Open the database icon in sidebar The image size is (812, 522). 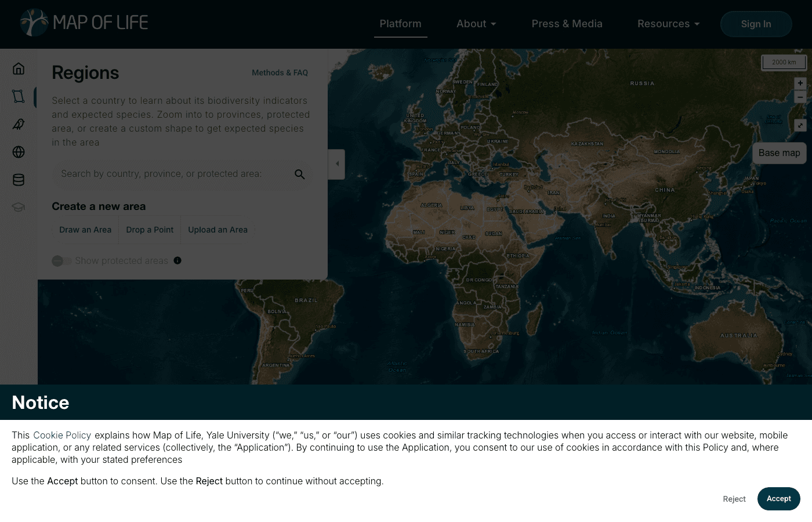coord(19,180)
